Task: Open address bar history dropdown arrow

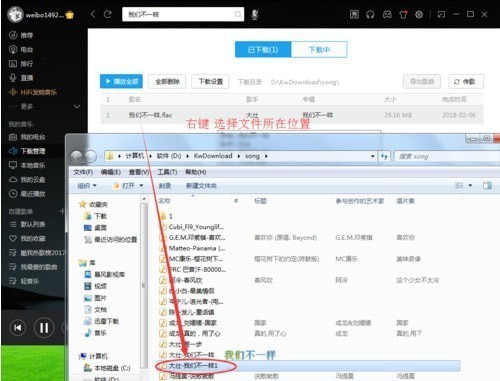Action: [x=372, y=156]
